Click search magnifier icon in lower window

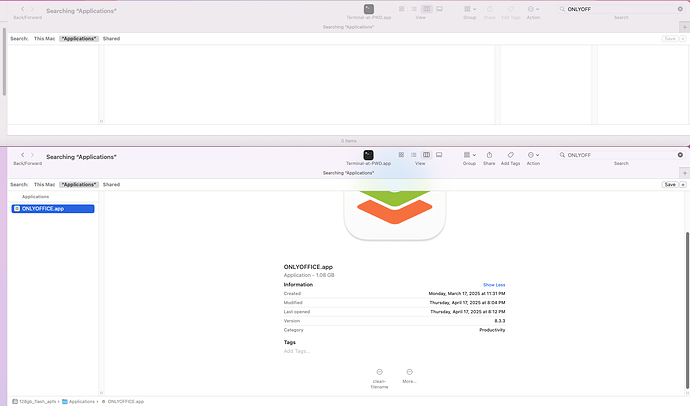click(562, 155)
